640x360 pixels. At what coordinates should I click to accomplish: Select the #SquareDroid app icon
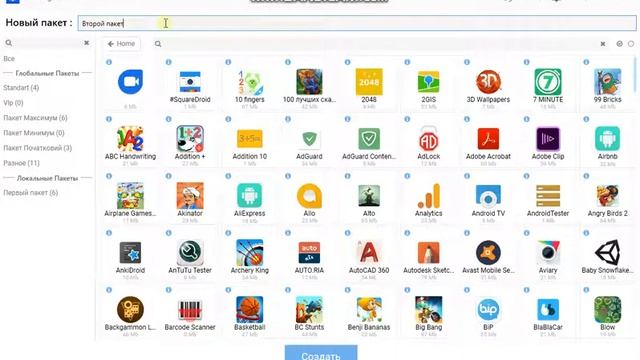pyautogui.click(x=190, y=82)
